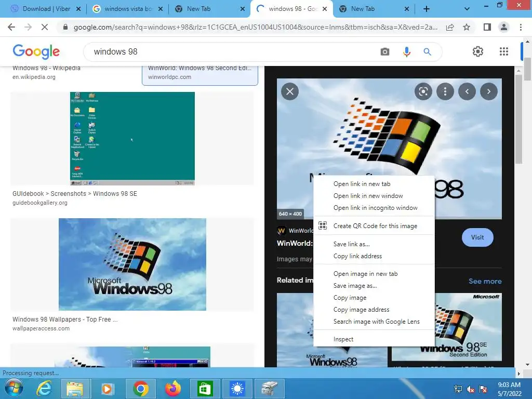Go to the next image in preview

tap(488, 91)
